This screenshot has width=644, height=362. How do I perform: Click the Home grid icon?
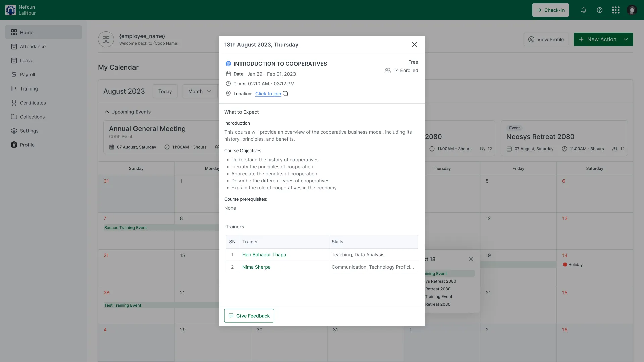point(14,32)
